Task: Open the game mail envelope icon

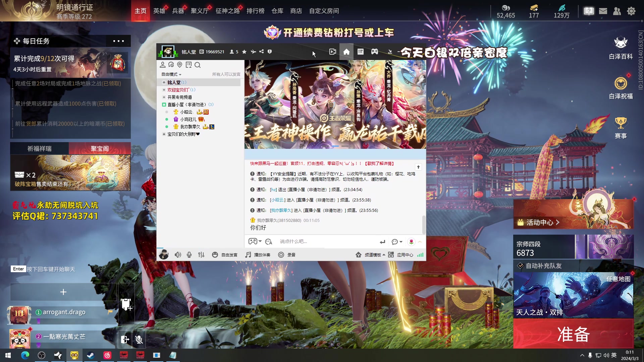Action: pyautogui.click(x=603, y=11)
